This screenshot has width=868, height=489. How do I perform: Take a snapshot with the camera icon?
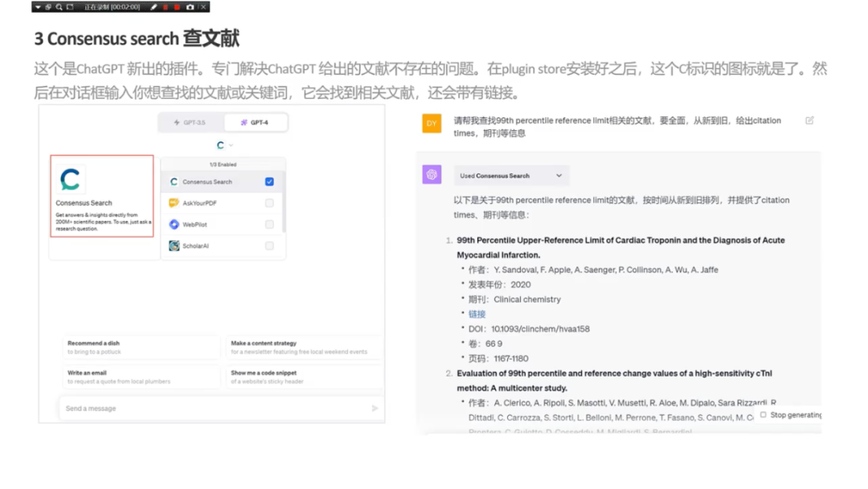pyautogui.click(x=190, y=7)
